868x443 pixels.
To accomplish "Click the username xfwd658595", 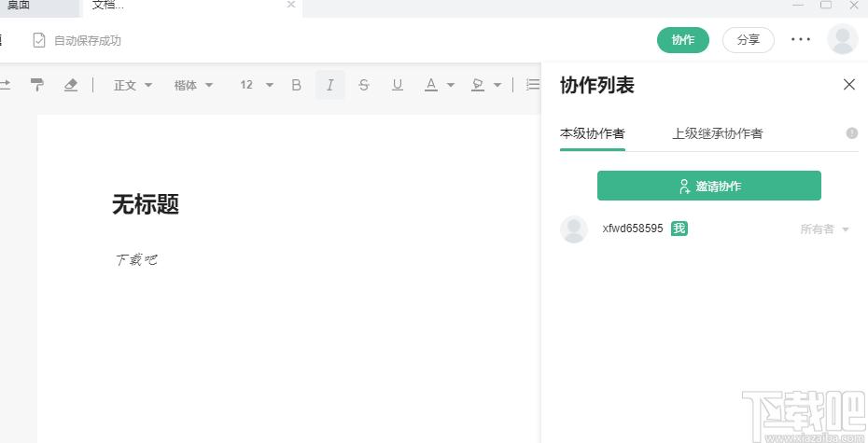I will [633, 228].
